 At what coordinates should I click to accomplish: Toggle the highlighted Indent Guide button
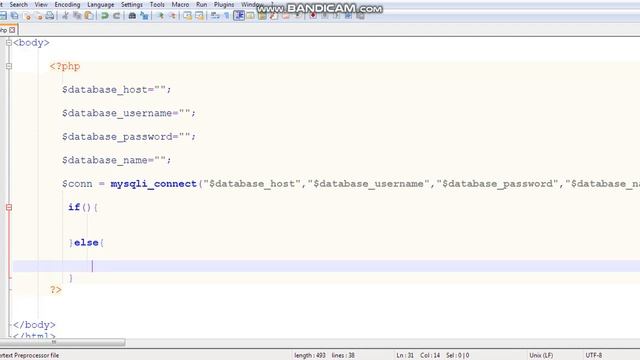point(239,16)
